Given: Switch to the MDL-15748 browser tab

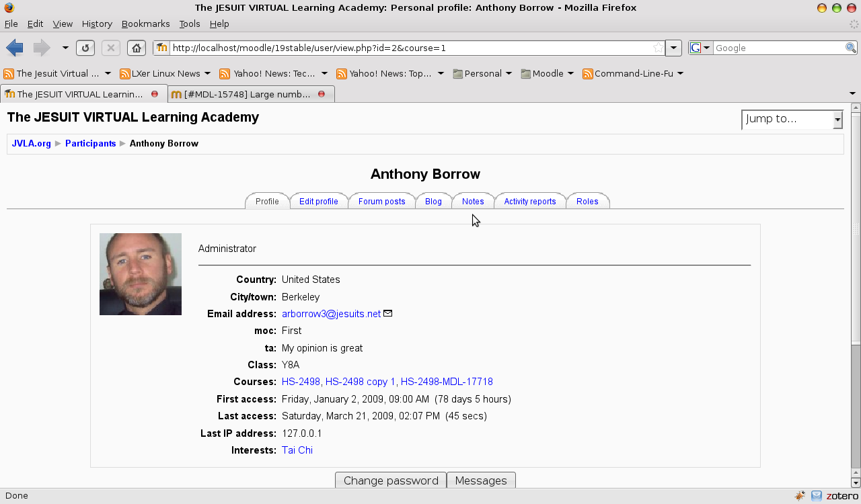Looking at the screenshot, I should click(x=251, y=94).
